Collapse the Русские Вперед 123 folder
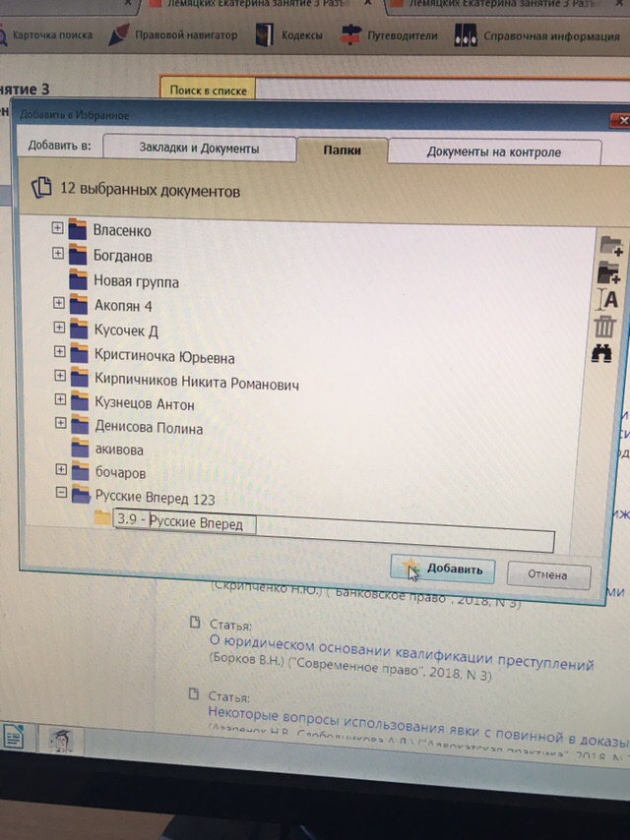630x840 pixels. (62, 493)
